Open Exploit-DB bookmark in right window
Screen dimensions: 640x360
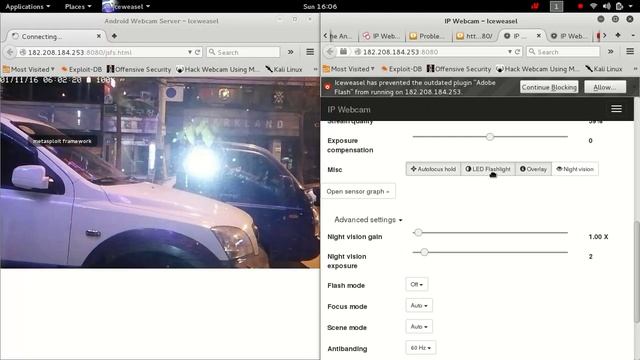[x=401, y=69]
